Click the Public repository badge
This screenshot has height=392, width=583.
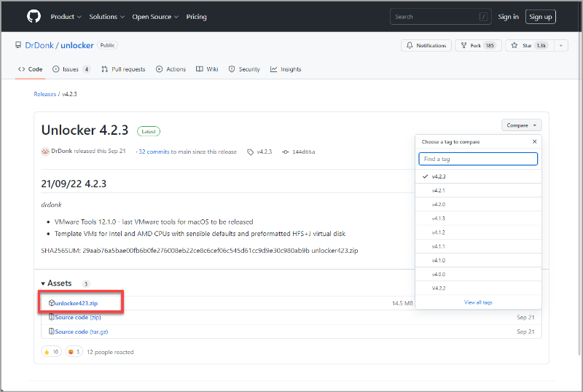tap(107, 45)
